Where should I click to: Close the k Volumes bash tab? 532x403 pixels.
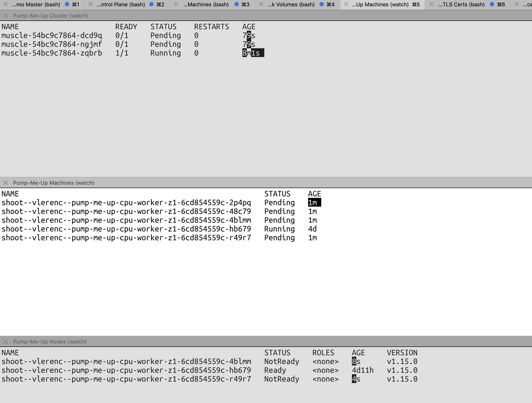(x=261, y=4)
